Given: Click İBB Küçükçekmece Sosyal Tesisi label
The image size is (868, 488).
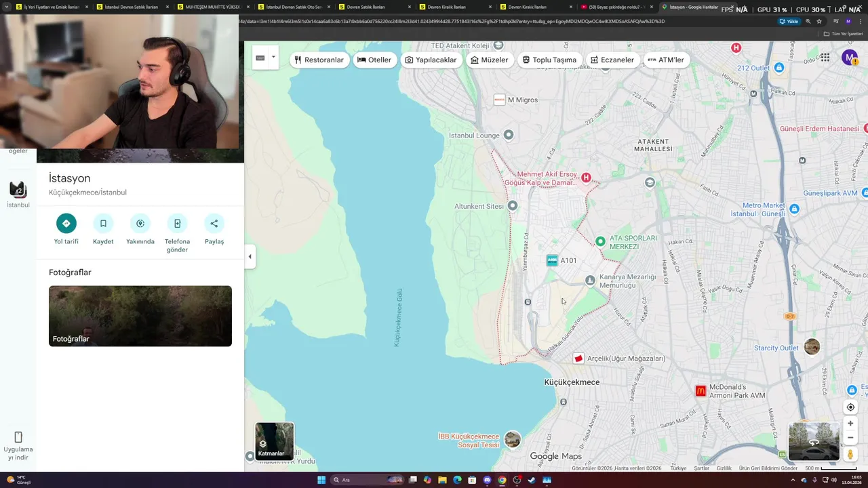Looking at the screenshot, I should point(469,441).
